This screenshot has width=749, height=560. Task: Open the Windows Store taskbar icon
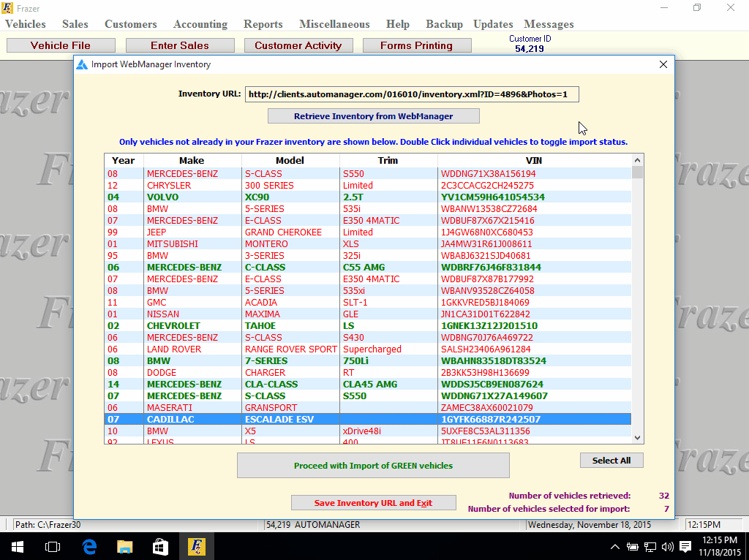[160, 546]
